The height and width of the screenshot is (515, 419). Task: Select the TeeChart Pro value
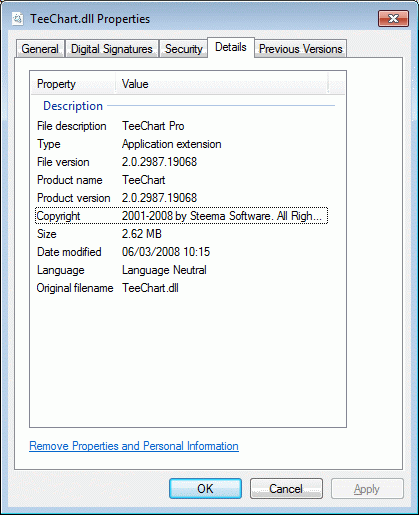point(153,126)
